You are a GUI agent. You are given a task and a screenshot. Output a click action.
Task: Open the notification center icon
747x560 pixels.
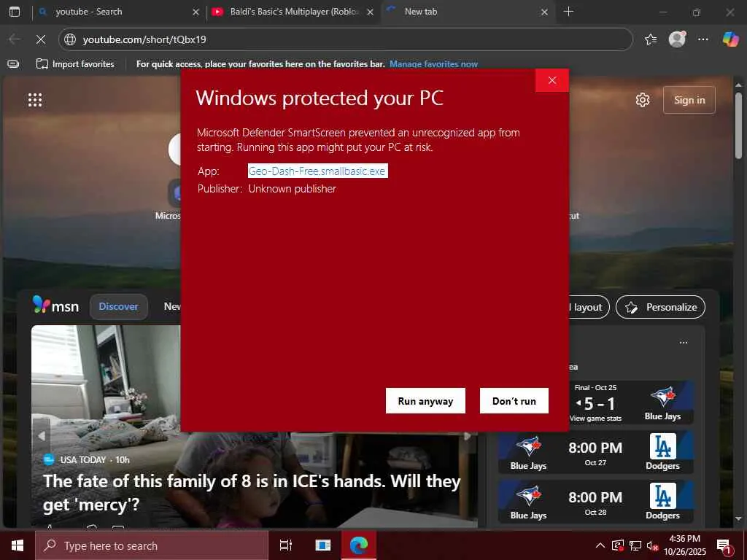coord(724,546)
